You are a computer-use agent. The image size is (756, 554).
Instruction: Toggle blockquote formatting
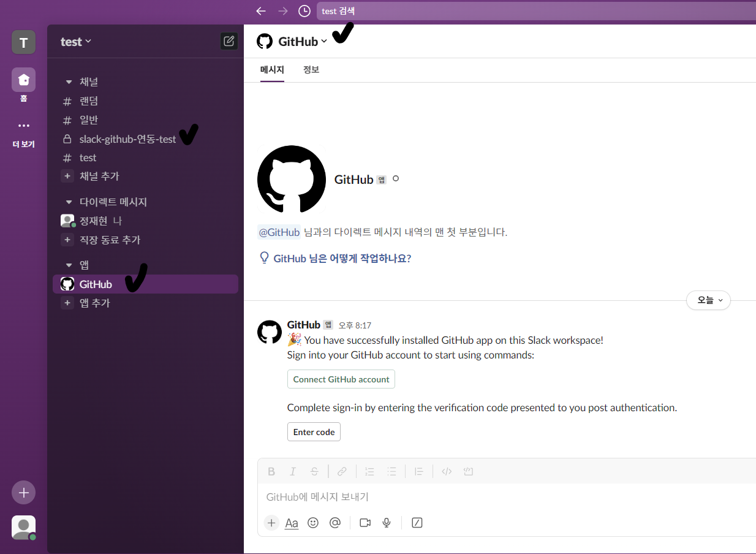click(x=419, y=471)
